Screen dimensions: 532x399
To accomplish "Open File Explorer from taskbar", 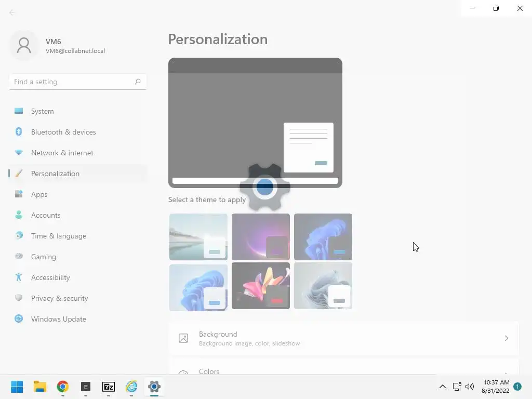I will point(39,387).
